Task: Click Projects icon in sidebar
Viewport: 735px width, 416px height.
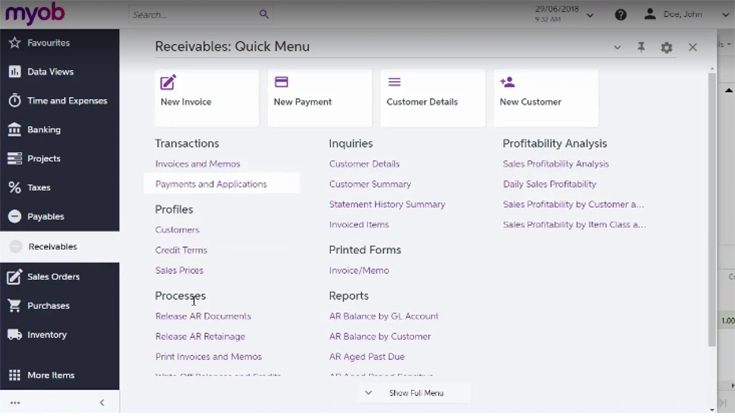Action: (15, 159)
